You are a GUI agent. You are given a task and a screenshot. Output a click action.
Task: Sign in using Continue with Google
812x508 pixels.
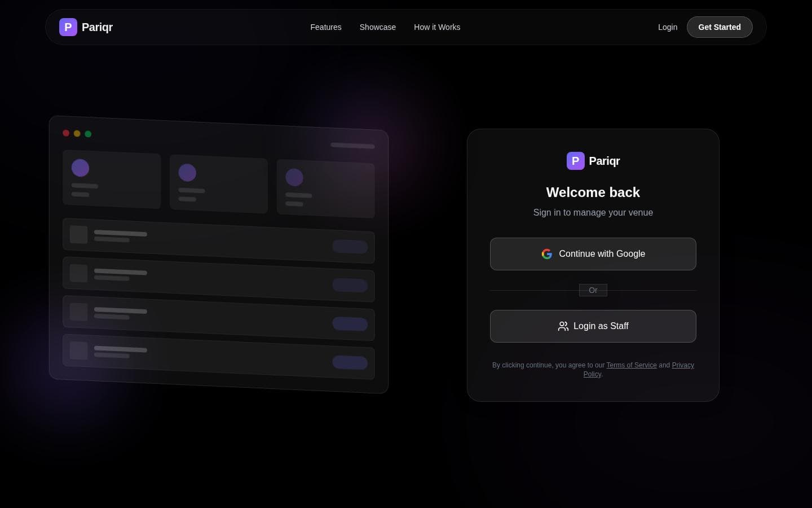593,254
